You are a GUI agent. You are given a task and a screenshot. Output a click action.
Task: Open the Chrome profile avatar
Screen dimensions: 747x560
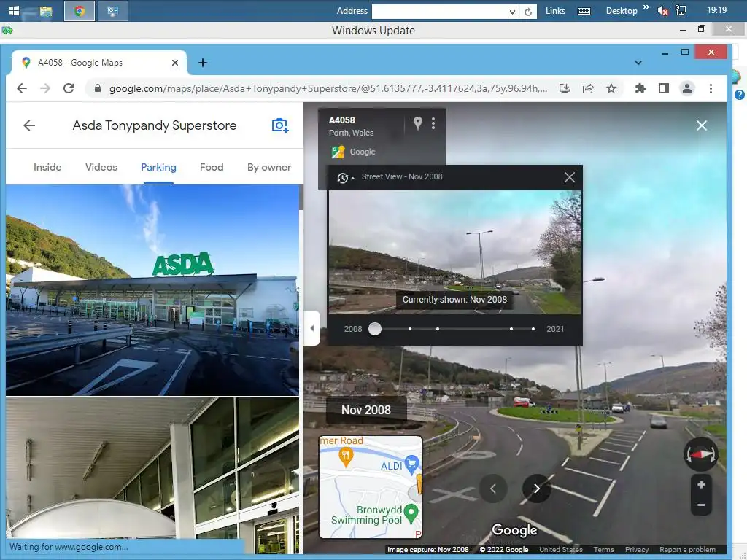point(687,88)
